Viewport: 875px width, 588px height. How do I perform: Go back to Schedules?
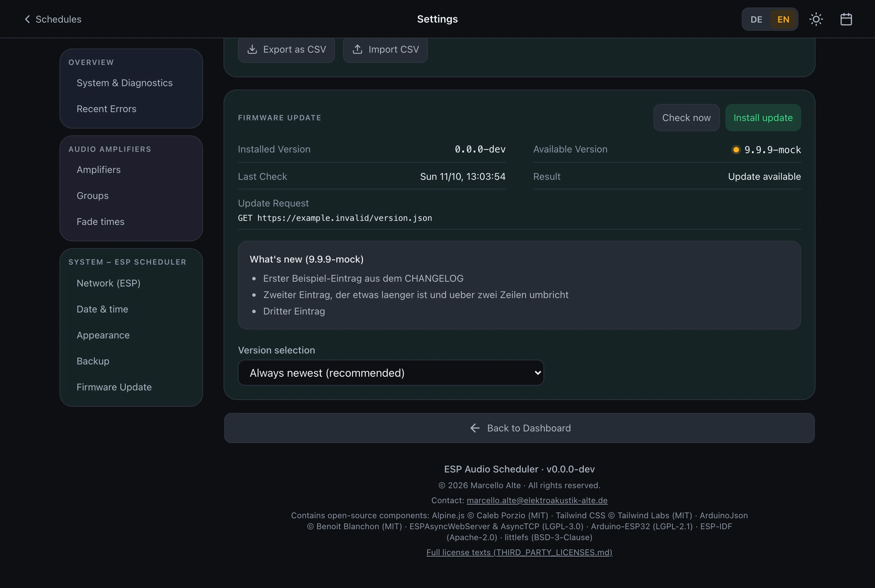(53, 19)
